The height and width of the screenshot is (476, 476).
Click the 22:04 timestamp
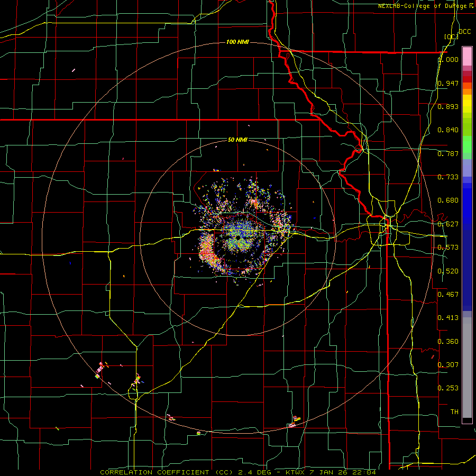tap(364, 472)
